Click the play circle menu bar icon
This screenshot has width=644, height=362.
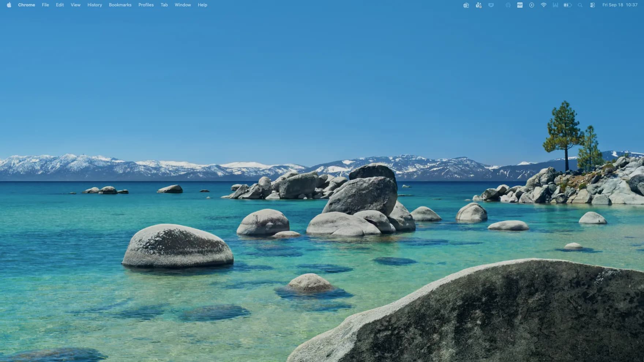click(532, 5)
